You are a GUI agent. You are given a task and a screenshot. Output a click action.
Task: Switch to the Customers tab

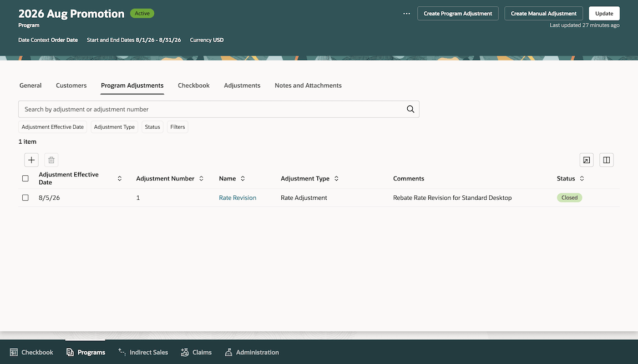71,85
